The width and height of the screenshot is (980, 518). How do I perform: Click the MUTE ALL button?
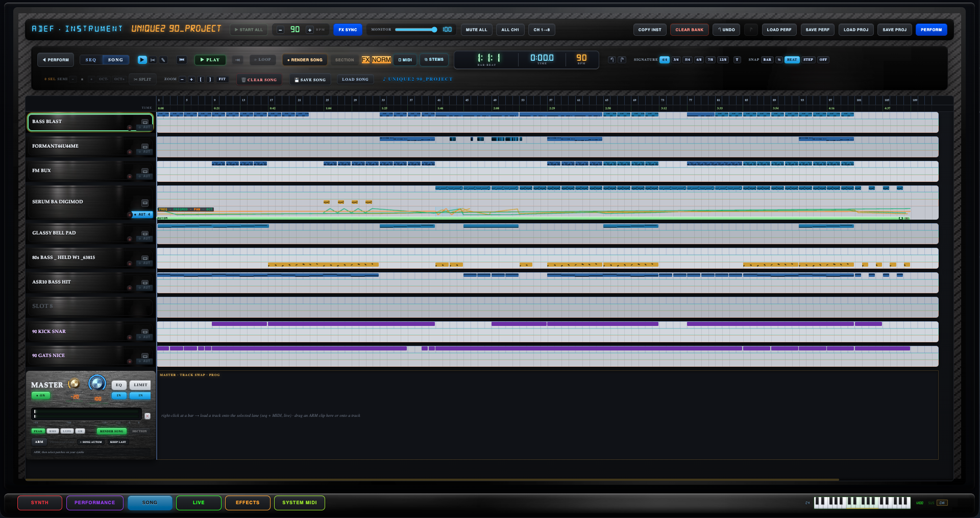pos(476,30)
